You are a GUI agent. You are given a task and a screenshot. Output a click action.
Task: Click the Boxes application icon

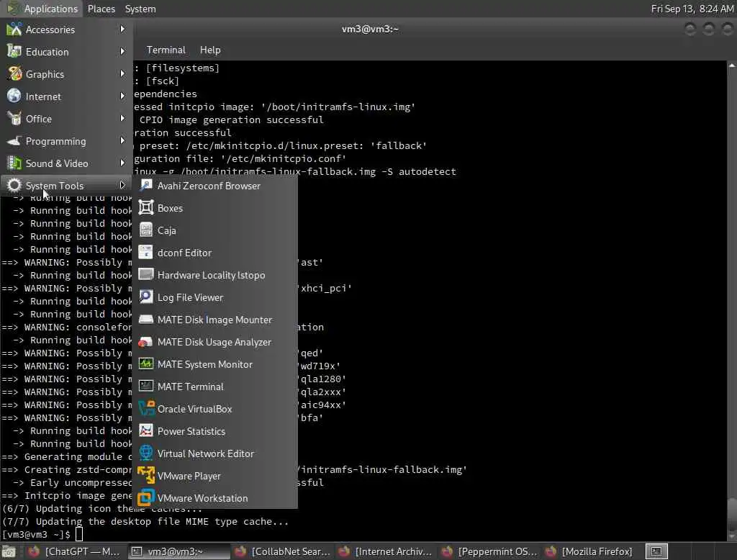(146, 208)
